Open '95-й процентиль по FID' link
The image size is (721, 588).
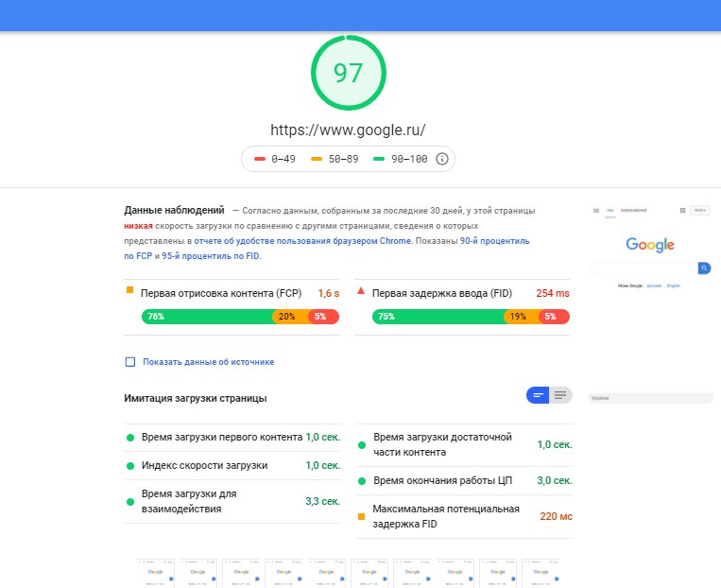[x=211, y=256]
